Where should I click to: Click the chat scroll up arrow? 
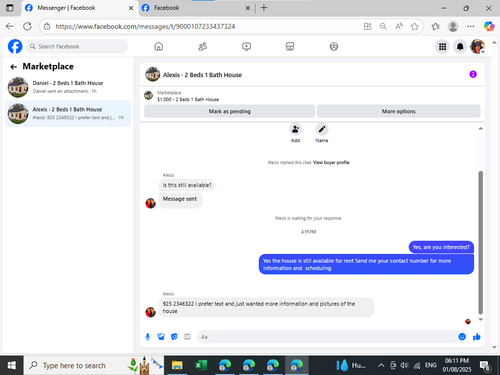pos(480,129)
